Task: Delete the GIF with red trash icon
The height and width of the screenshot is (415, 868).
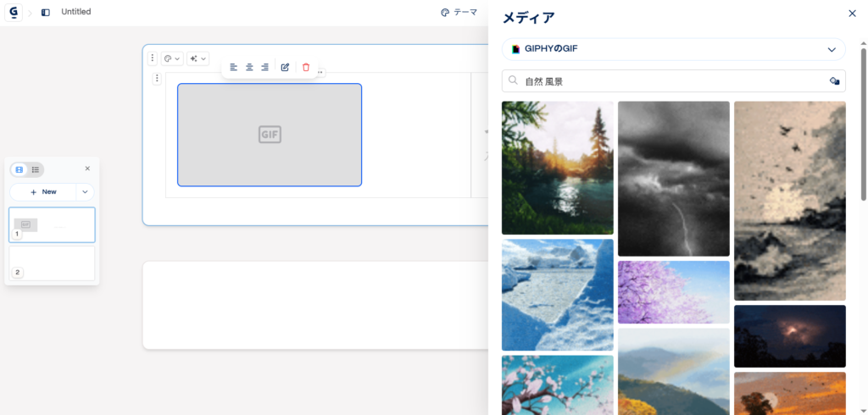Action: [x=306, y=67]
